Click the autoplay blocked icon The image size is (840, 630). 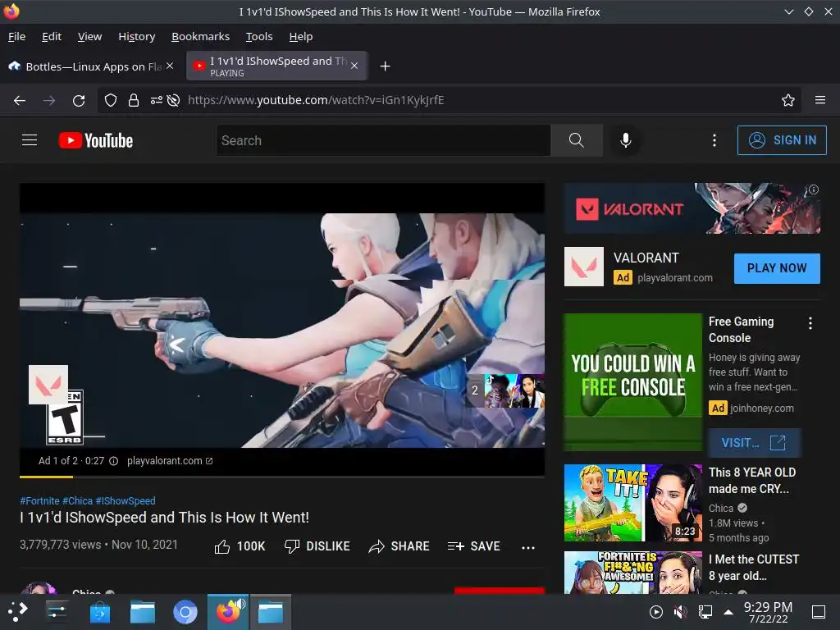pyautogui.click(x=173, y=100)
